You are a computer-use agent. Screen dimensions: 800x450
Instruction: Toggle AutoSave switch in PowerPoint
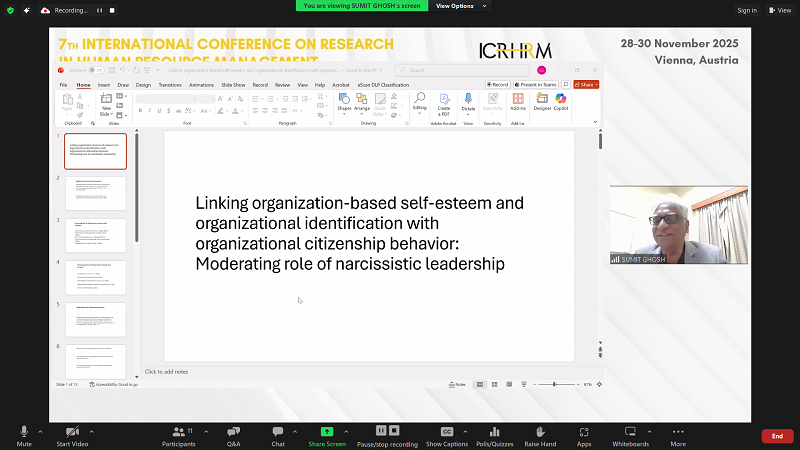tap(96, 70)
